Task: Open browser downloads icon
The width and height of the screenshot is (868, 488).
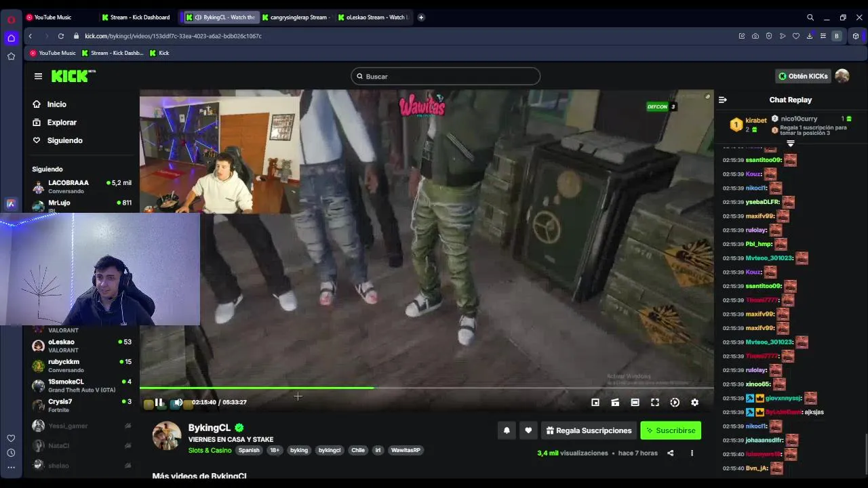Action: click(x=810, y=36)
